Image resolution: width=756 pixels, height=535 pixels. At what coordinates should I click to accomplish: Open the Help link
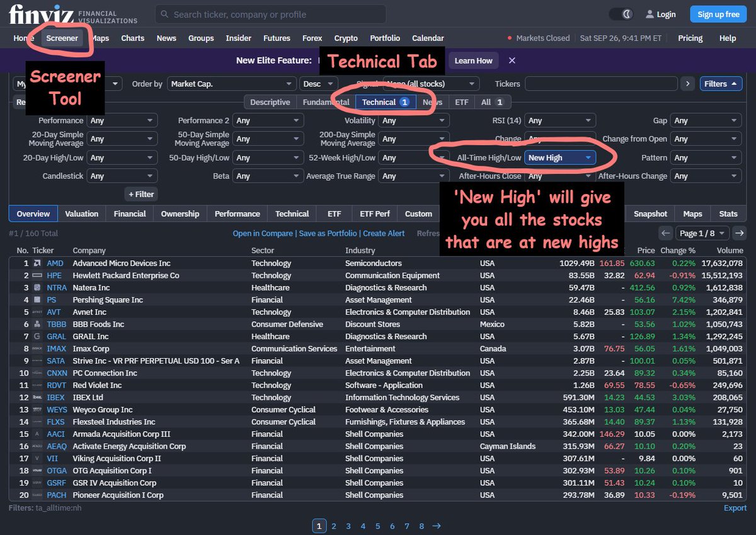point(728,38)
